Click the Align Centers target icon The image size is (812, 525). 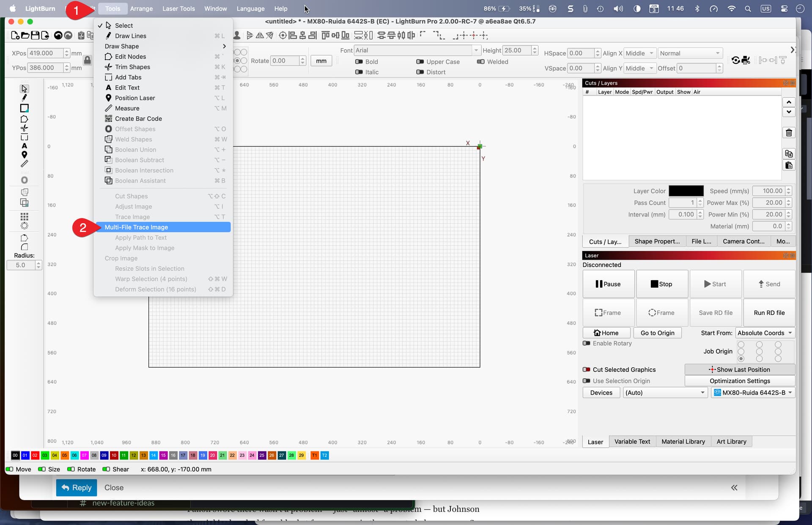point(283,36)
